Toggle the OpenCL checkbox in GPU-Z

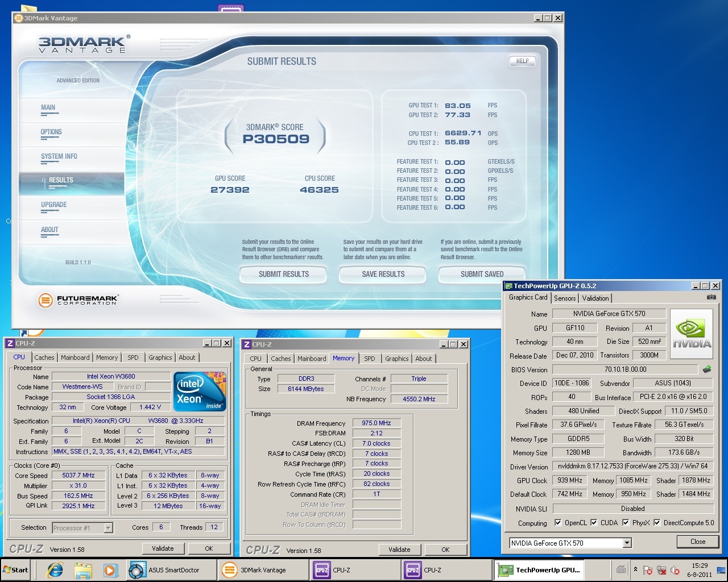558,523
